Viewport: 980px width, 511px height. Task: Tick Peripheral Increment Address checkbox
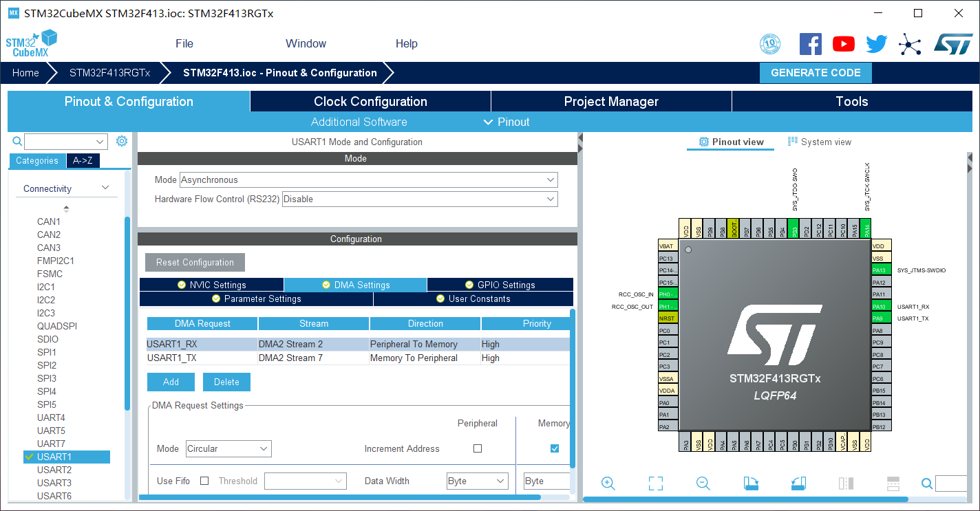click(x=478, y=448)
